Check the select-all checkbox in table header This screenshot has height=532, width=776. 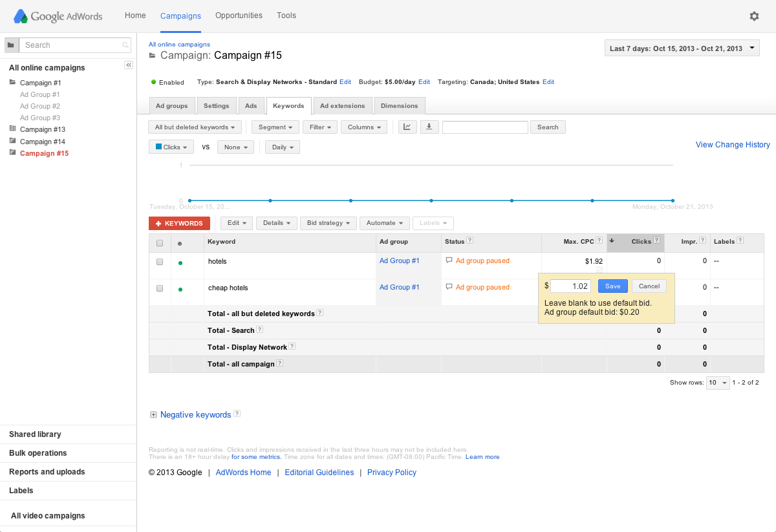[x=160, y=242]
